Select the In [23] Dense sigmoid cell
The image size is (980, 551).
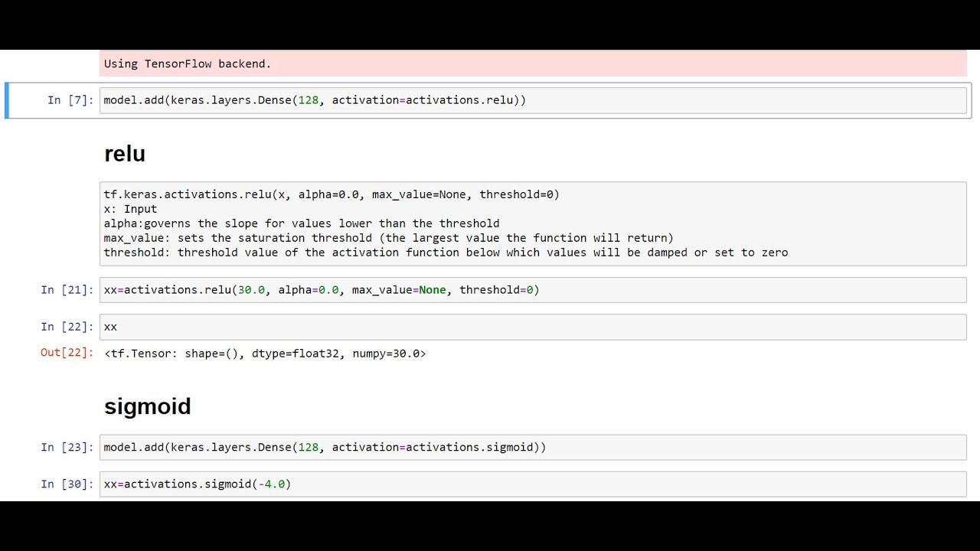[533, 447]
